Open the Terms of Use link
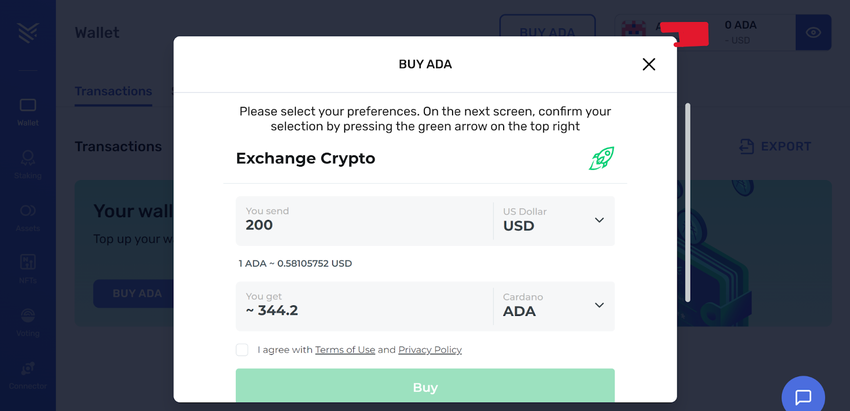This screenshot has width=850, height=411. point(345,350)
